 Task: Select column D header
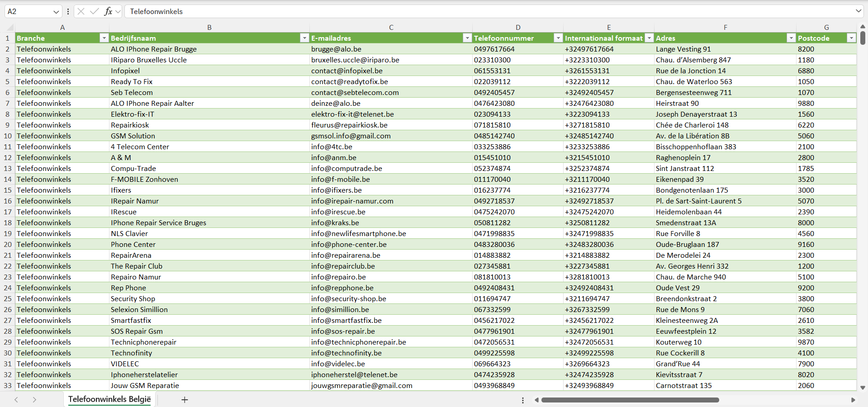518,27
